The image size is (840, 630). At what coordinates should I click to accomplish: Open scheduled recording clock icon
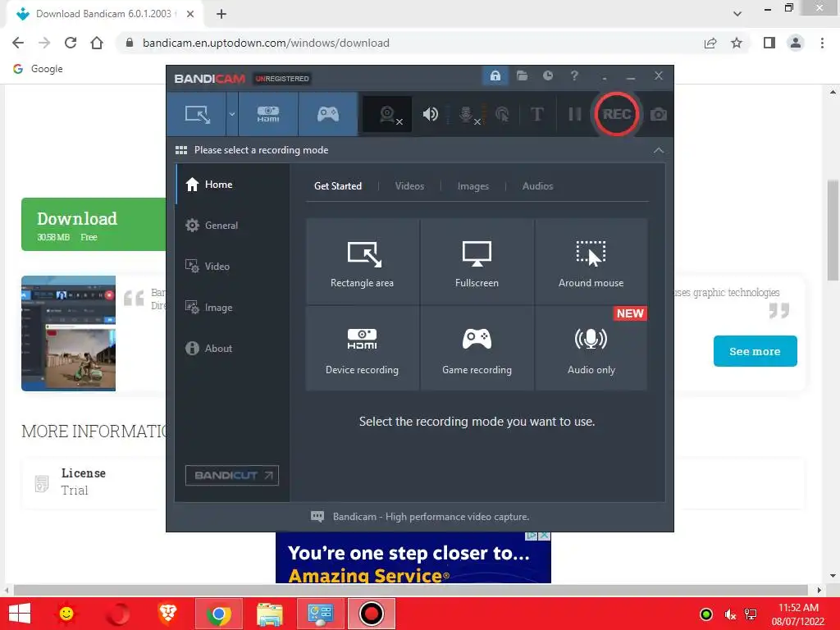[x=548, y=75]
